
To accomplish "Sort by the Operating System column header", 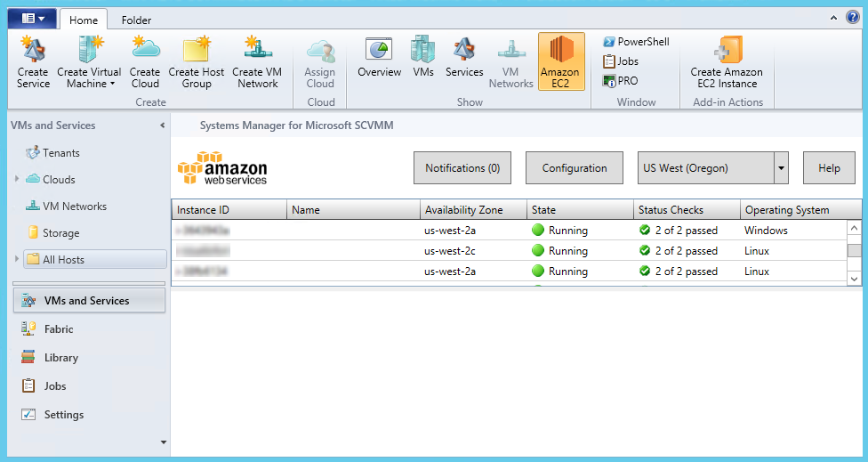I will pos(800,210).
